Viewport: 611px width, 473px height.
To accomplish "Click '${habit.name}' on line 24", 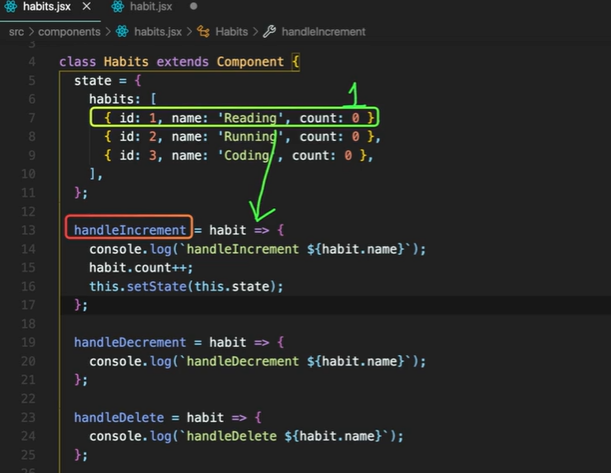I will click(333, 436).
